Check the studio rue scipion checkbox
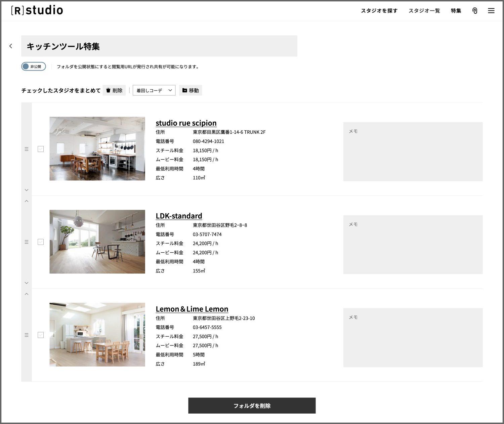The height and width of the screenshot is (424, 504). 41,149
